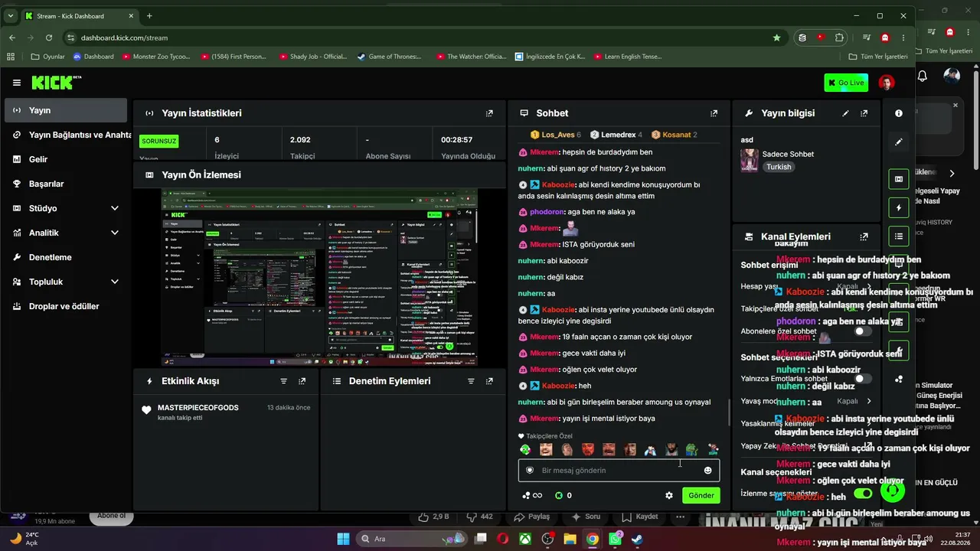This screenshot has height=551, width=980.
Task: Open Windows Start menu
Action: pyautogui.click(x=342, y=539)
